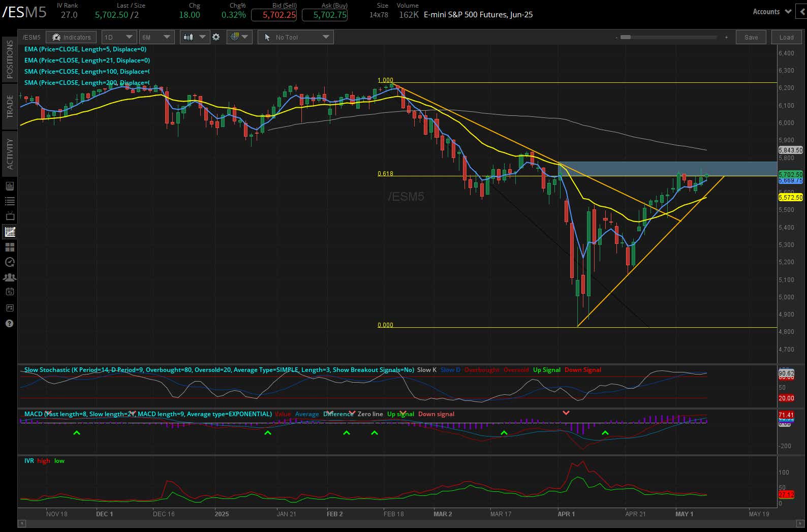Image resolution: width=807 pixels, height=532 pixels.
Task: Click the /ESM5 symbol field in chart toolbar
Action: 32,37
